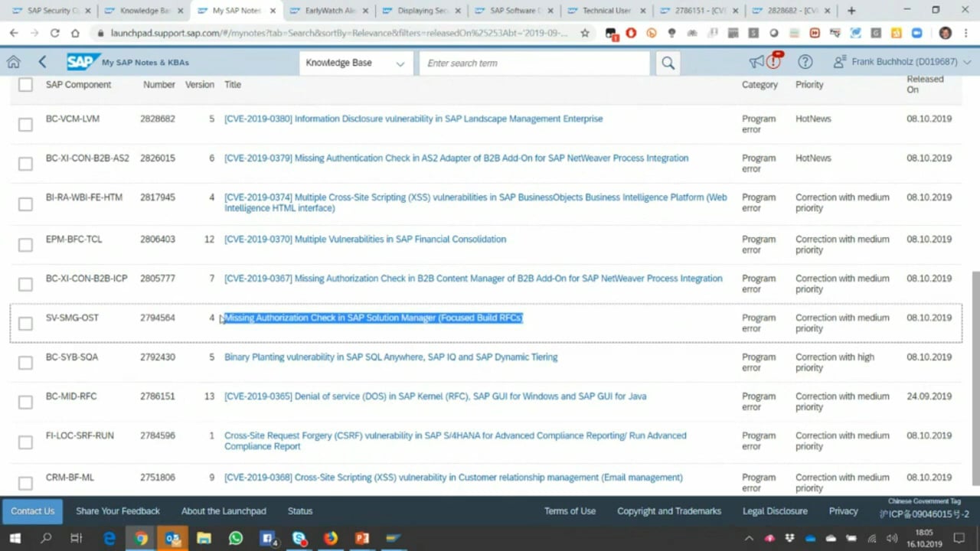This screenshot has width=980, height=551.
Task: Open CVE-2019-0380 Information Disclosure note
Action: click(413, 119)
